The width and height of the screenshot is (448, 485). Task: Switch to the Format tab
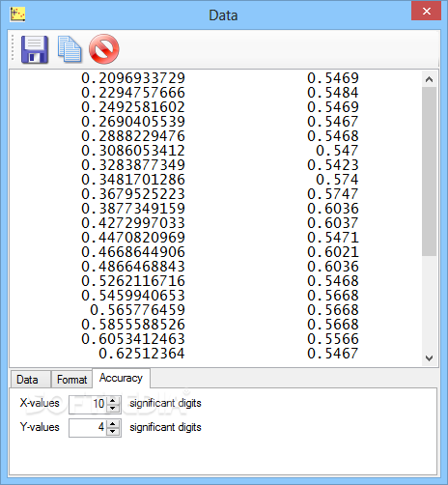tap(71, 380)
